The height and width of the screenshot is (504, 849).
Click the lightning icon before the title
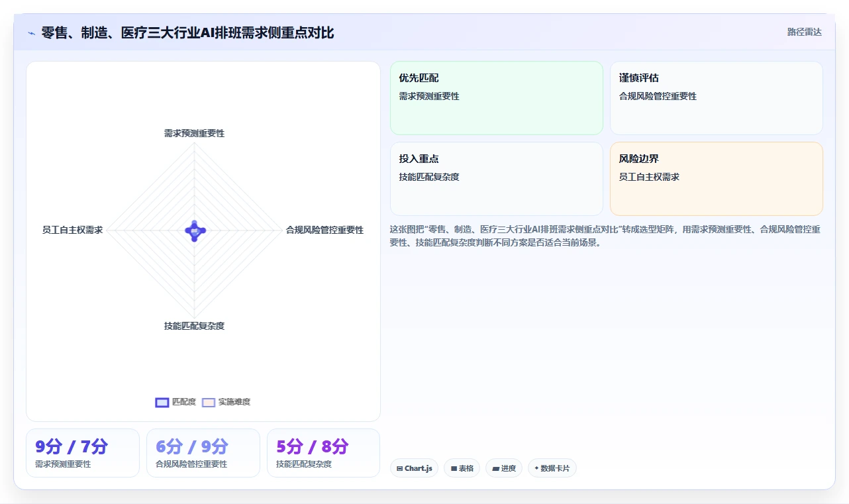pyautogui.click(x=31, y=32)
